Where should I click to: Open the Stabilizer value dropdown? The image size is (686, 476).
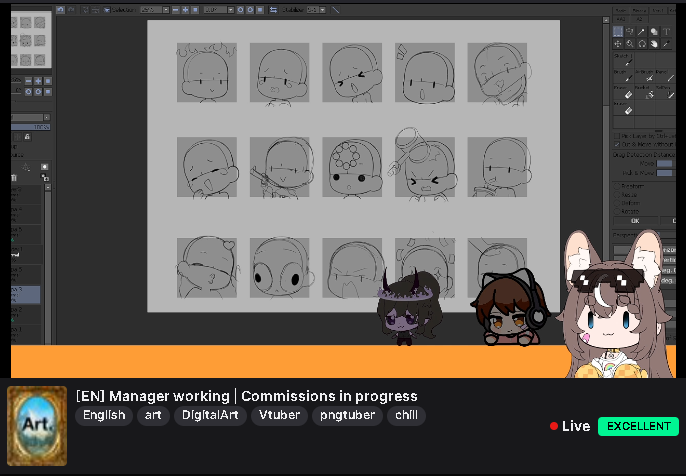tap(322, 10)
